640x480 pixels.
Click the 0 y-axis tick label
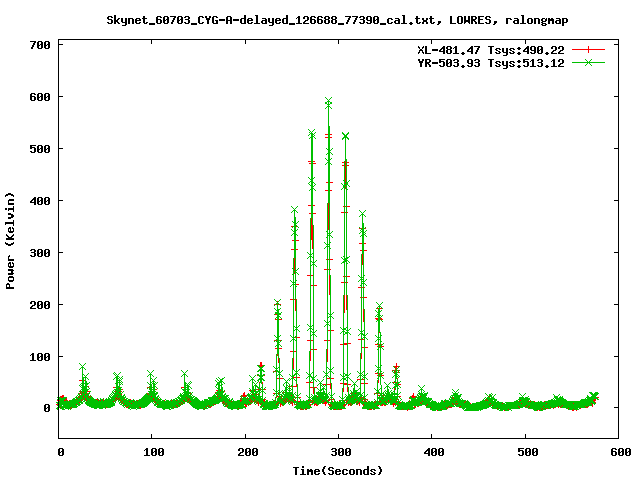[47, 408]
